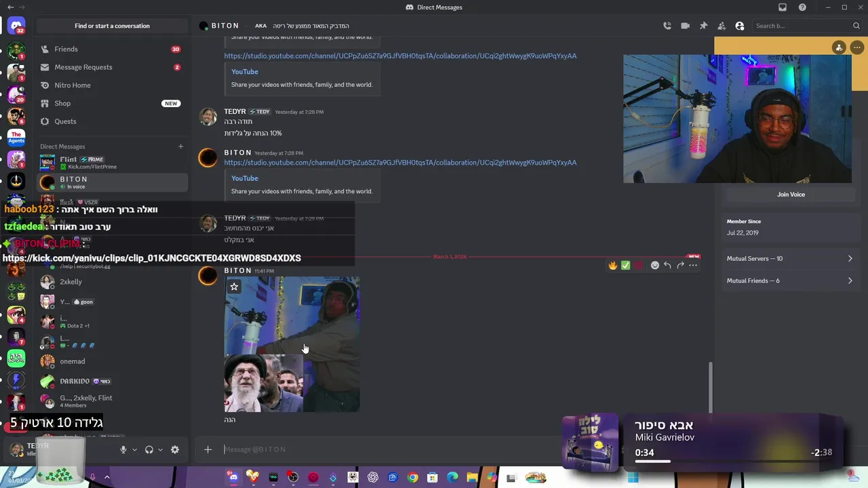Open Discord from the taskbar
868x488 pixels.
tap(233, 477)
